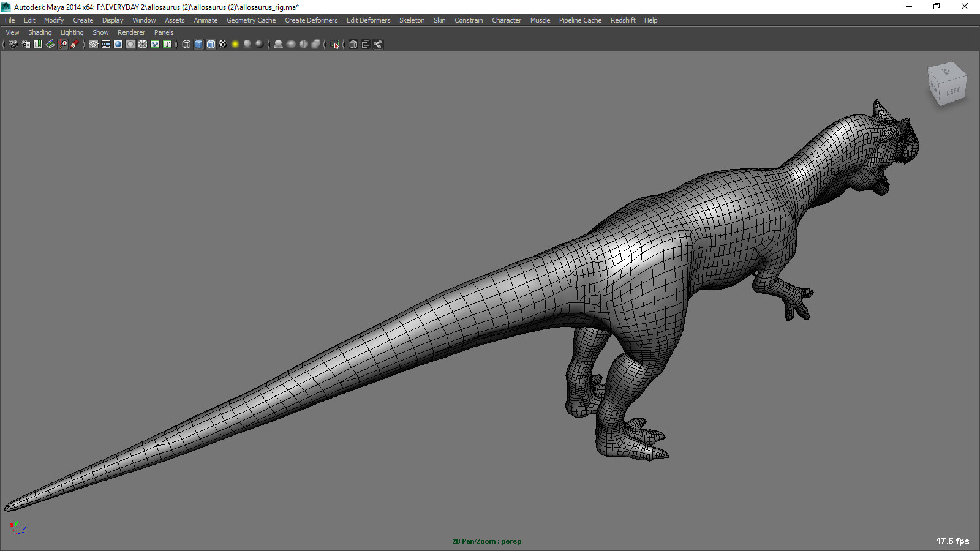
Task: Click the 2D Pan/Zoom : persp label
Action: [486, 541]
